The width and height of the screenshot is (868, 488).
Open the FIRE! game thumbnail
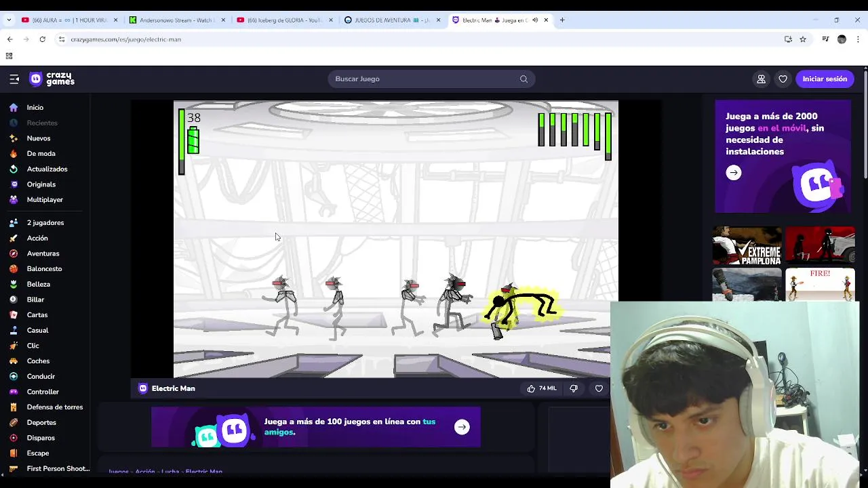click(820, 285)
